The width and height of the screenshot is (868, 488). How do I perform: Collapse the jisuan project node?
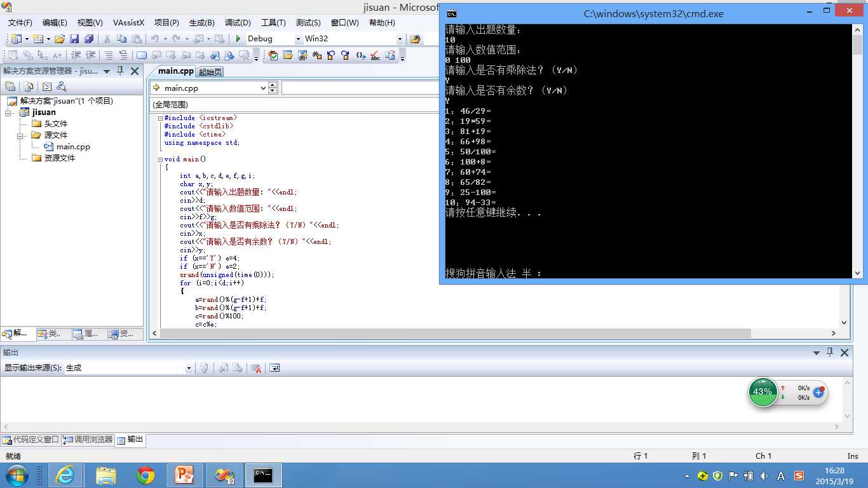click(x=8, y=112)
